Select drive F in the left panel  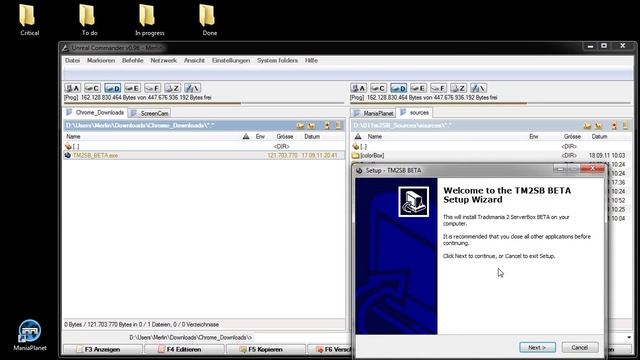(x=152, y=88)
